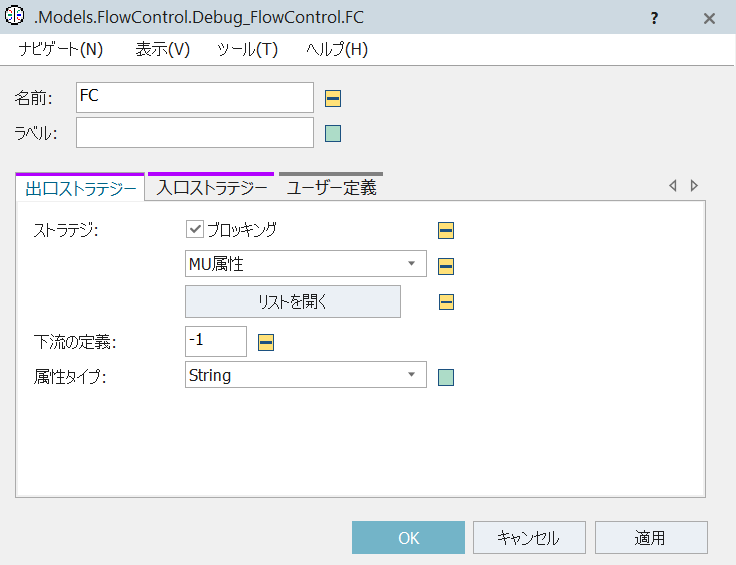Toggle inheritance icon beside MU属性 dropdown
736x565 pixels.
coord(445,266)
